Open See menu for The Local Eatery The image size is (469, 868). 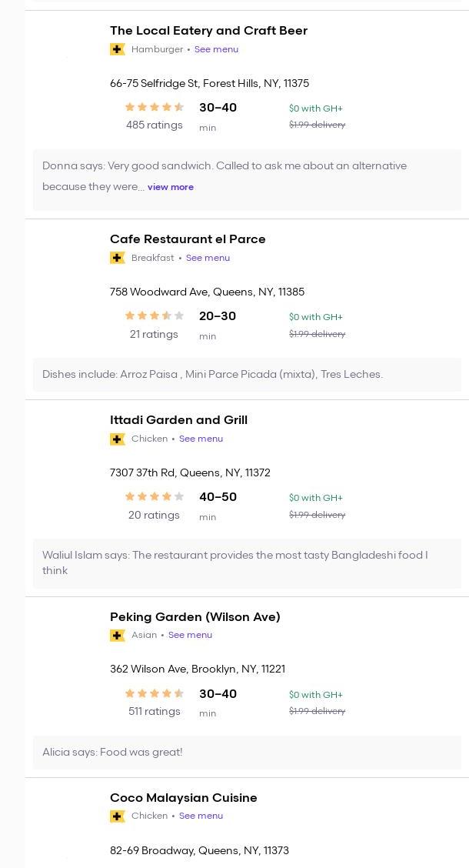pos(216,49)
